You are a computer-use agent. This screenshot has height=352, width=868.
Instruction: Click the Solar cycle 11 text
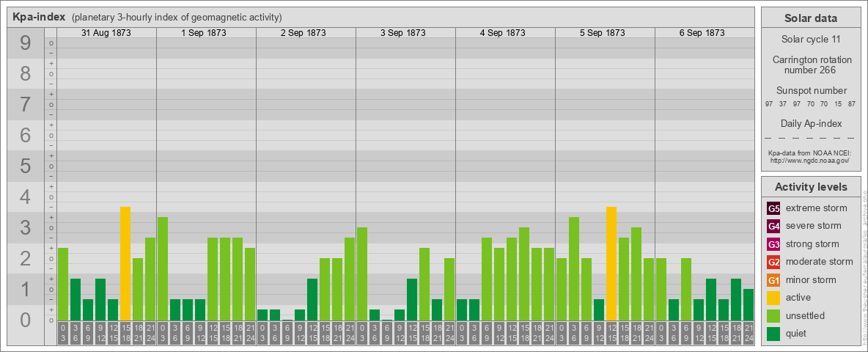coord(811,40)
